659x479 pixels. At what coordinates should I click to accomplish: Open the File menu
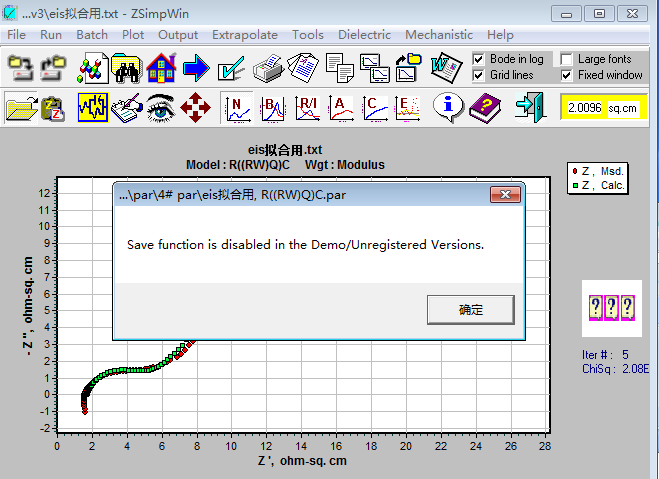point(16,35)
